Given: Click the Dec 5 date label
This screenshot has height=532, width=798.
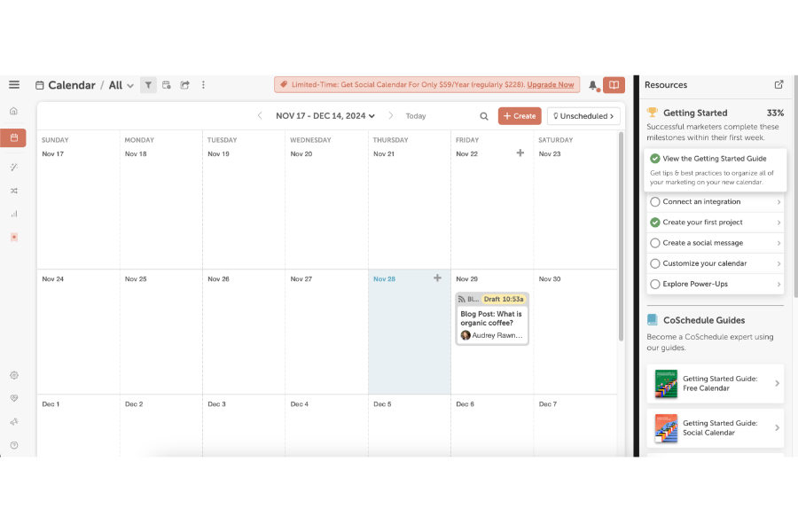Looking at the screenshot, I should (382, 404).
